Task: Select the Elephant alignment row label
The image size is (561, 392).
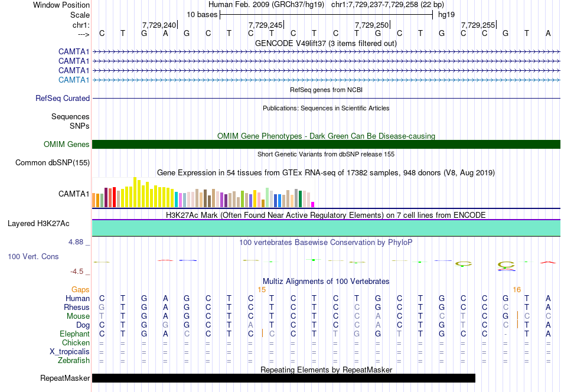Action: coord(74,334)
